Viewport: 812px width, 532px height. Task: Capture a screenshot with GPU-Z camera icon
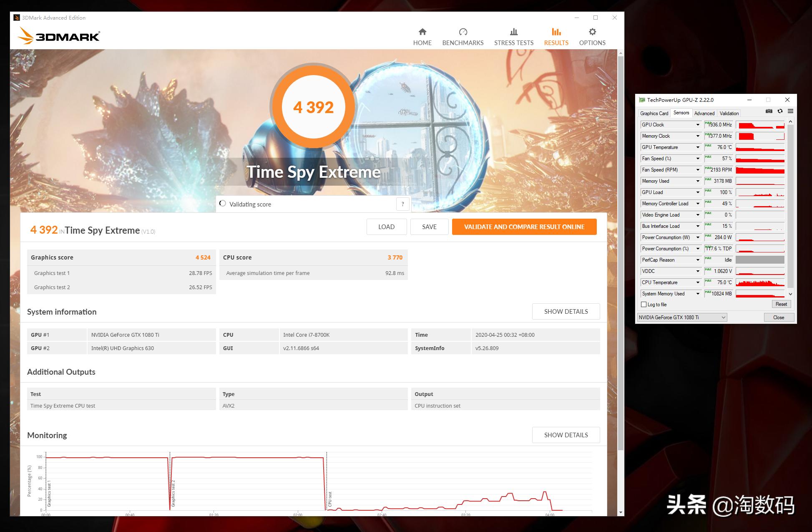click(x=769, y=111)
